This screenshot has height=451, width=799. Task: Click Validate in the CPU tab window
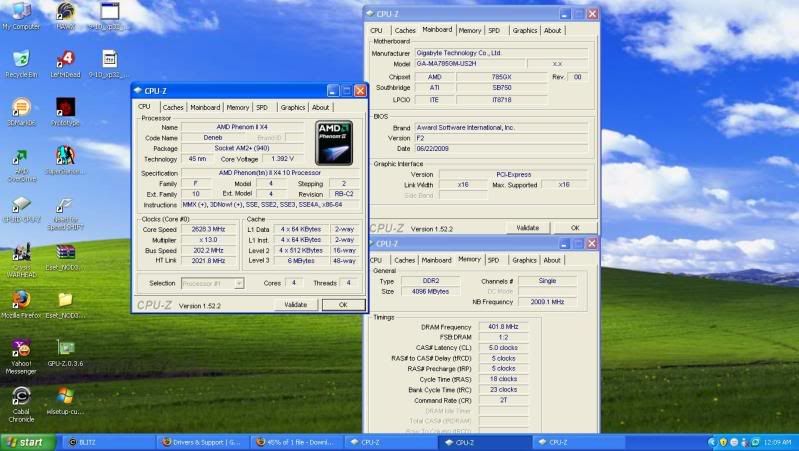[296, 305]
